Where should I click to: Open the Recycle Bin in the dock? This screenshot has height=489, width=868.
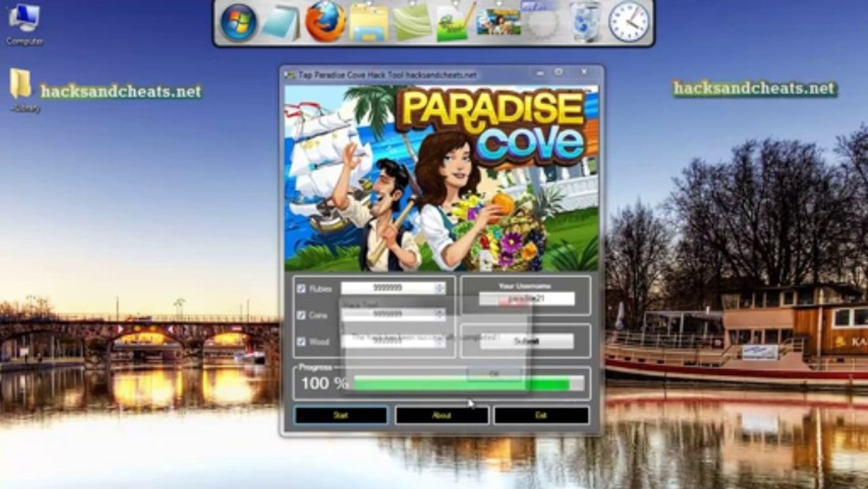coord(585,22)
